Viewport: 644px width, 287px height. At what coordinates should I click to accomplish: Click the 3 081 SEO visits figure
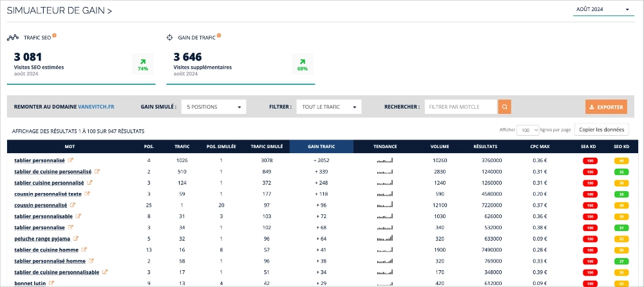pyautogui.click(x=28, y=57)
